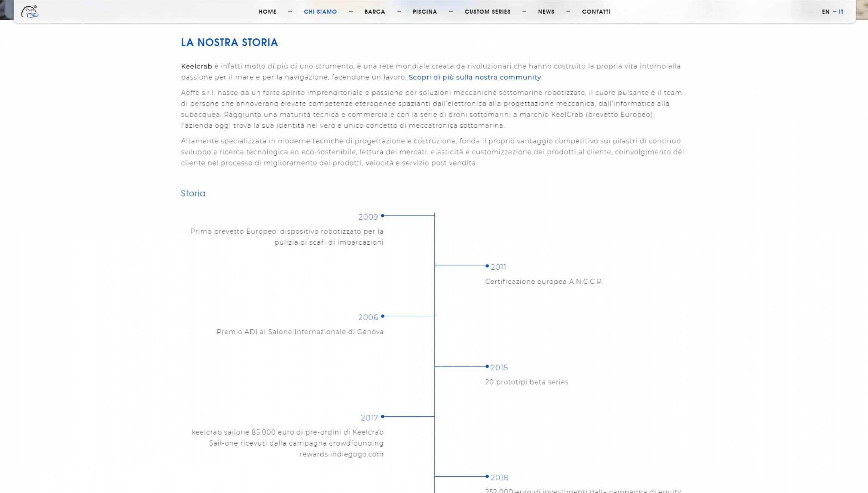Select the 2009 timeline year
The image size is (868, 493).
(368, 217)
